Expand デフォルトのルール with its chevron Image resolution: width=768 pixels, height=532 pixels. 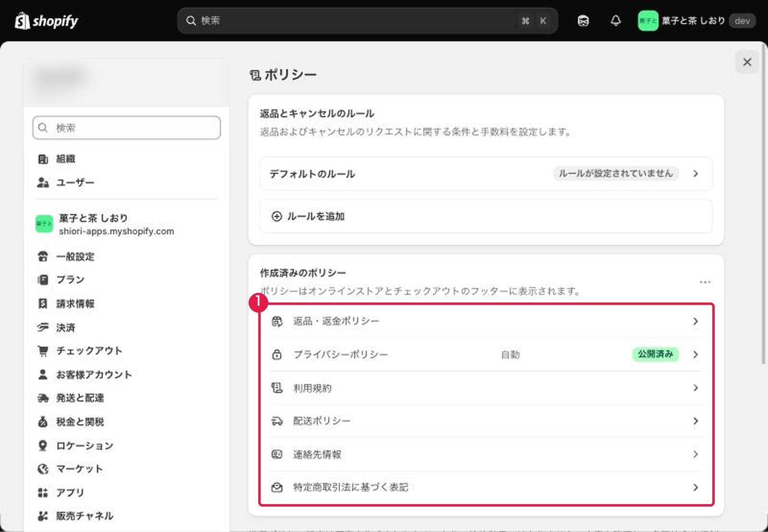[x=696, y=174]
